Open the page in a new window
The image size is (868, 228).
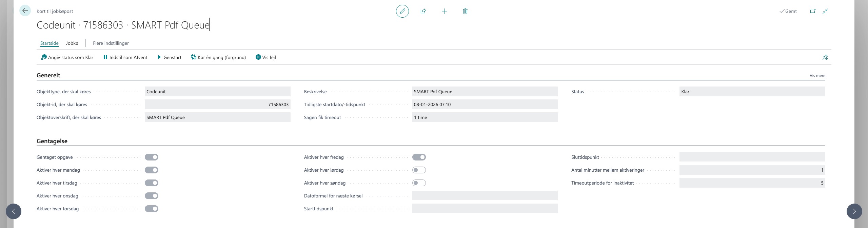tap(813, 11)
